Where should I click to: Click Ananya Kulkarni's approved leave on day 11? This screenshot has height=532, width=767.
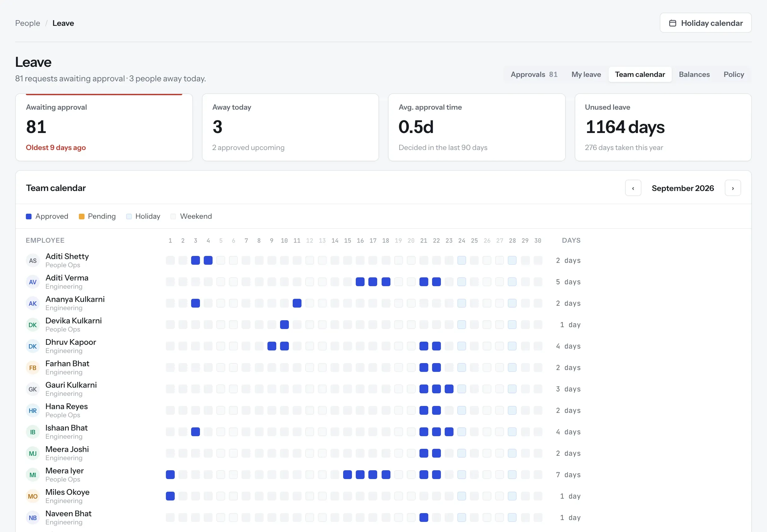click(x=297, y=303)
